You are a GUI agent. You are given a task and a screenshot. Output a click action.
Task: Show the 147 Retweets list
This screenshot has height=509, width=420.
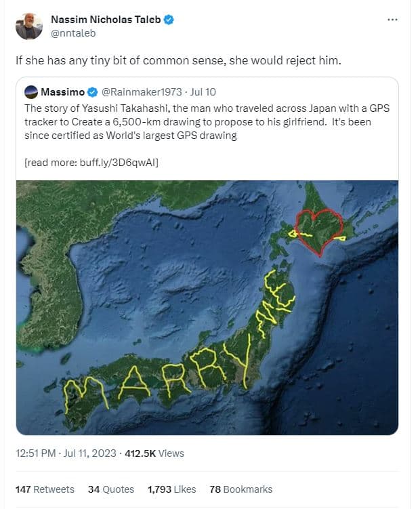pyautogui.click(x=45, y=489)
